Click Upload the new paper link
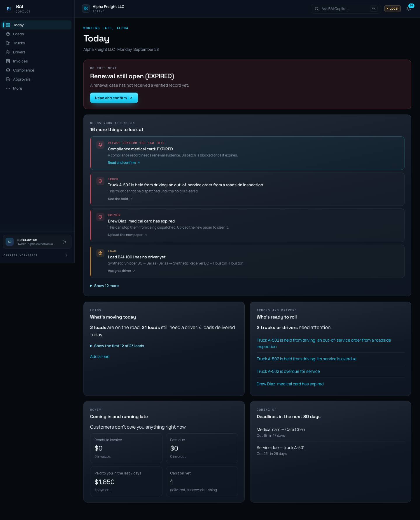This screenshot has width=420, height=520. tap(127, 235)
